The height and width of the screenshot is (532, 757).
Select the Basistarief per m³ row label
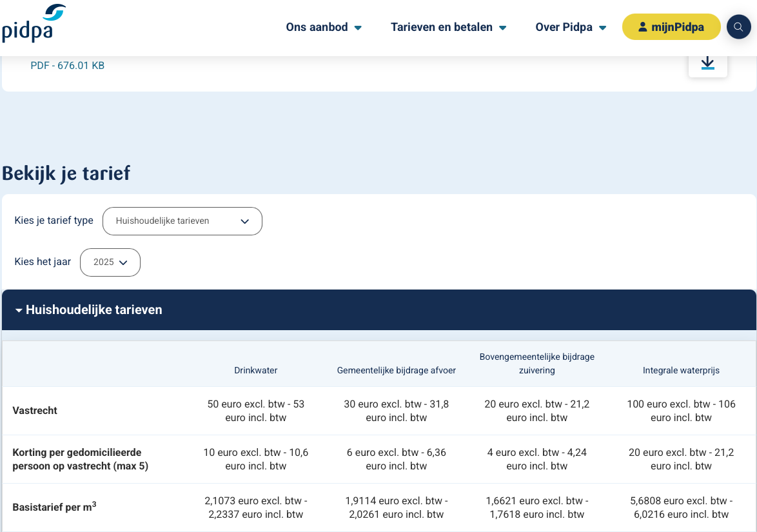pyautogui.click(x=54, y=507)
